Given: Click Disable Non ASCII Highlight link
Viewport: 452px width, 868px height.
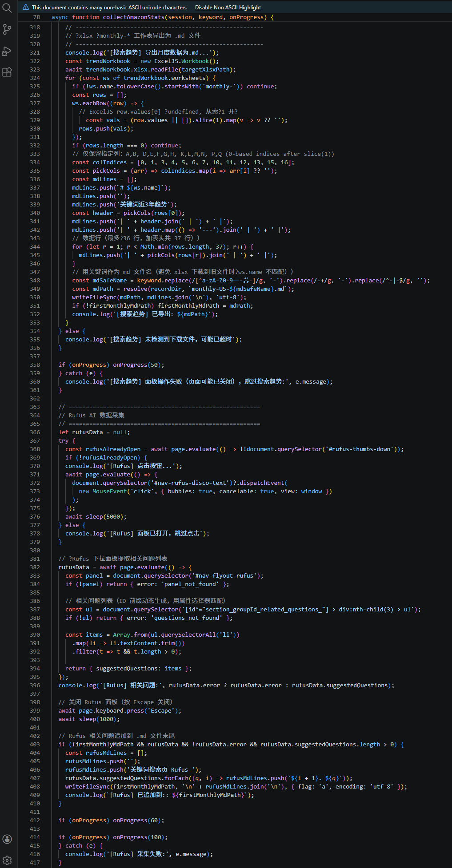Looking at the screenshot, I should [x=228, y=8].
